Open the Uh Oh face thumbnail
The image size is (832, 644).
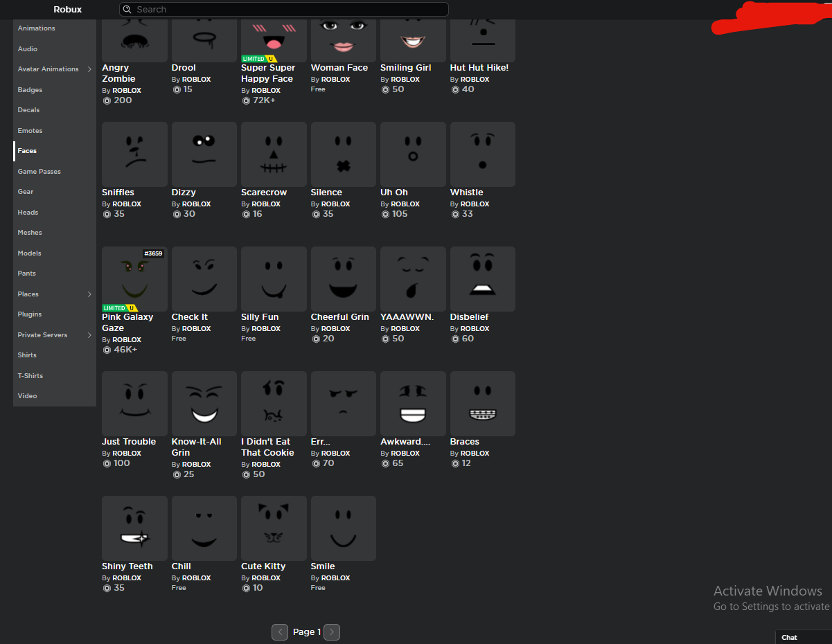pos(413,154)
